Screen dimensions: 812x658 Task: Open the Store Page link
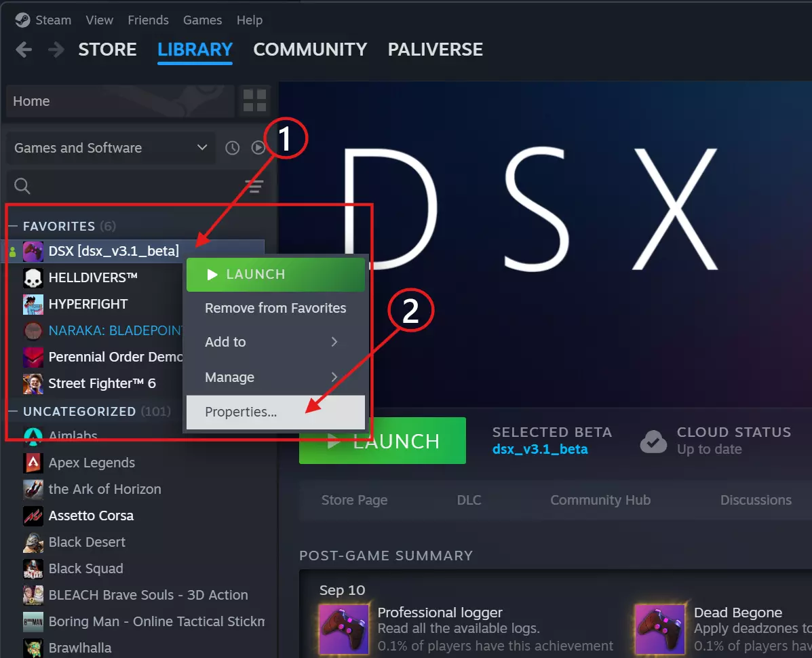coord(354,500)
